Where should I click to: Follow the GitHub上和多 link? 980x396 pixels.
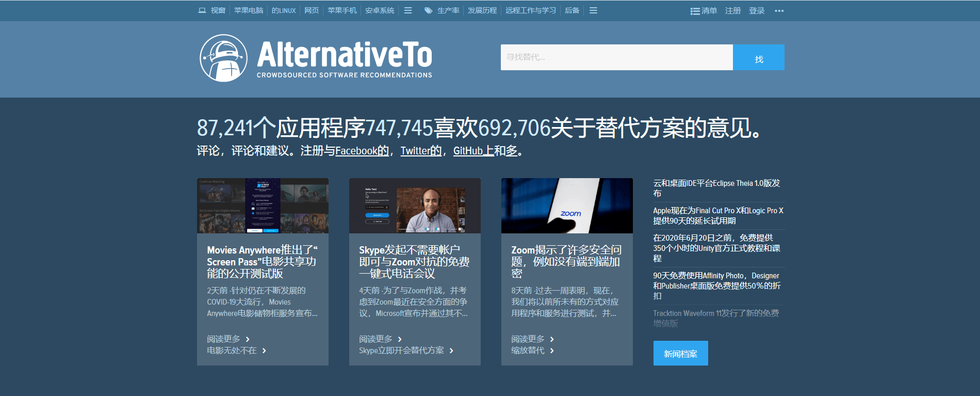(485, 151)
